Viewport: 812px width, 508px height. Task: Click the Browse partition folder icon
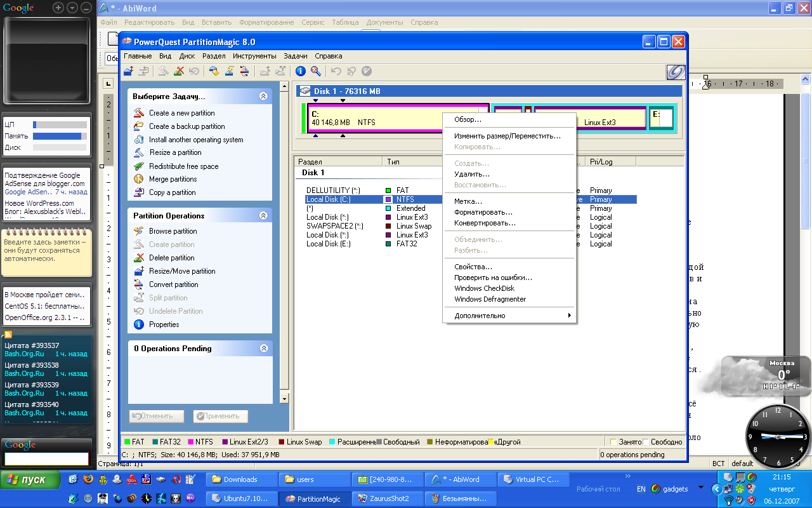(x=139, y=231)
